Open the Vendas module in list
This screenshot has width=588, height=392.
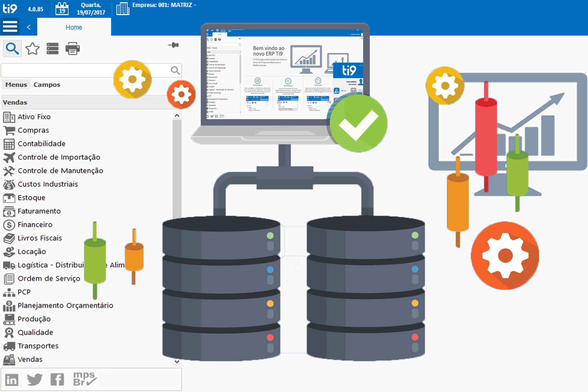[x=30, y=359]
